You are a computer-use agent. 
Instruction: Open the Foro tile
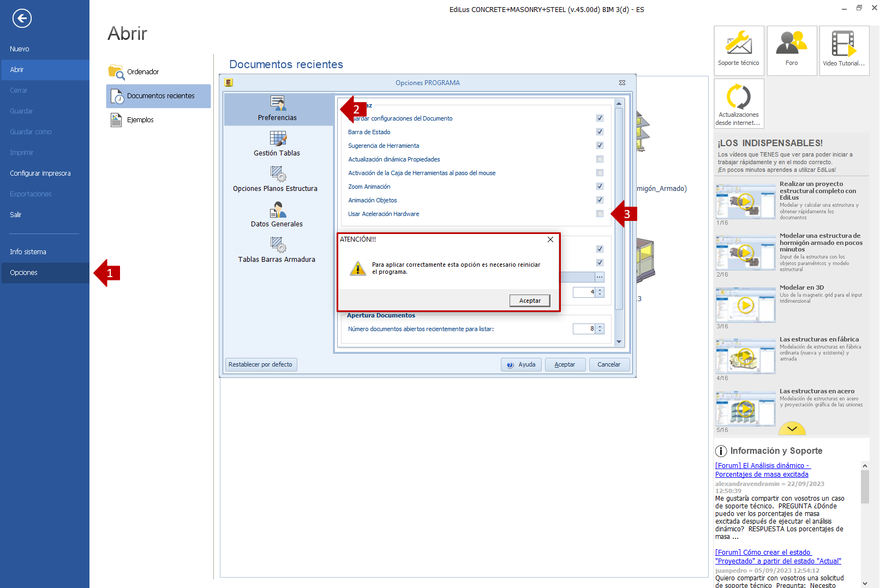point(792,50)
